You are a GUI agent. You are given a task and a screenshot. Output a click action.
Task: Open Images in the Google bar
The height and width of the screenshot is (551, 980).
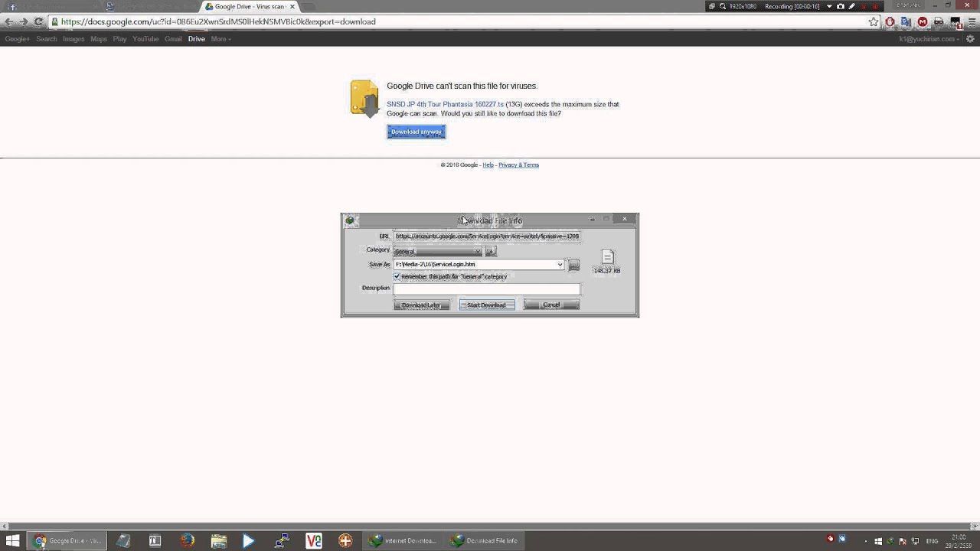coord(73,39)
